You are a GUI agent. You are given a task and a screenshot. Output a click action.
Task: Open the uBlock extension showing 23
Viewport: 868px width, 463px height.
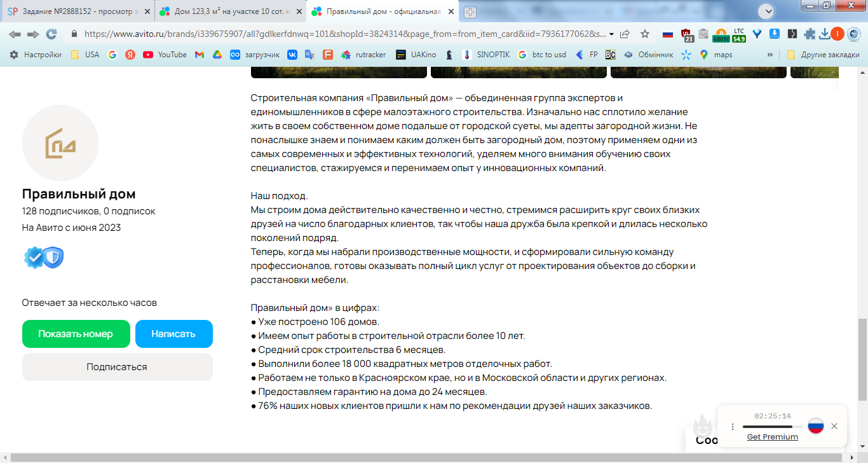point(686,35)
